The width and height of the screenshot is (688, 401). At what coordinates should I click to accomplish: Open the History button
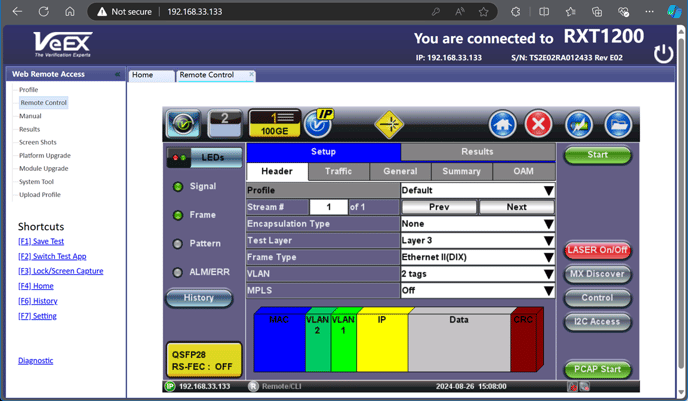199,298
